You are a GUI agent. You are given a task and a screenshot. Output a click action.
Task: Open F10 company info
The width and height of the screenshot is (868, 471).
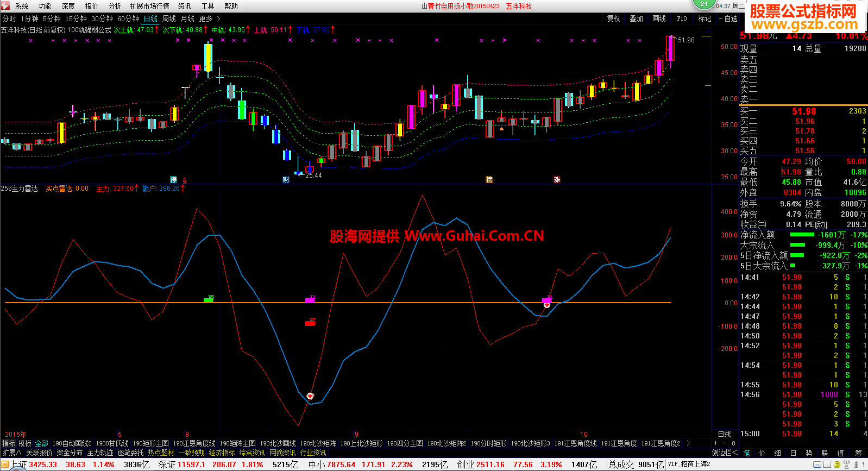point(682,18)
